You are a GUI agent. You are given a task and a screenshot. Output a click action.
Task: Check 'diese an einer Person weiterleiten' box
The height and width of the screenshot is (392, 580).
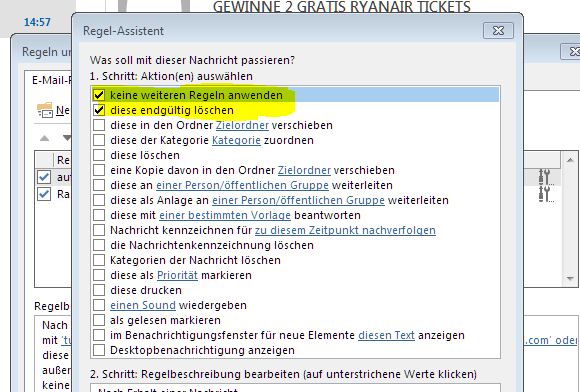(99, 185)
